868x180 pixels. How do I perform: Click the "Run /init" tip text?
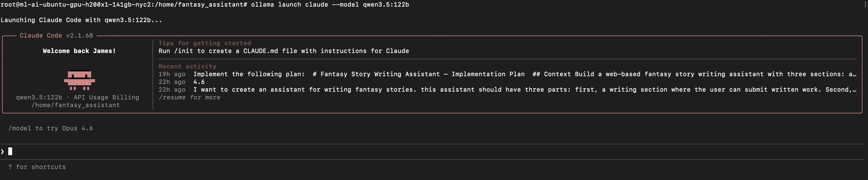coord(283,51)
